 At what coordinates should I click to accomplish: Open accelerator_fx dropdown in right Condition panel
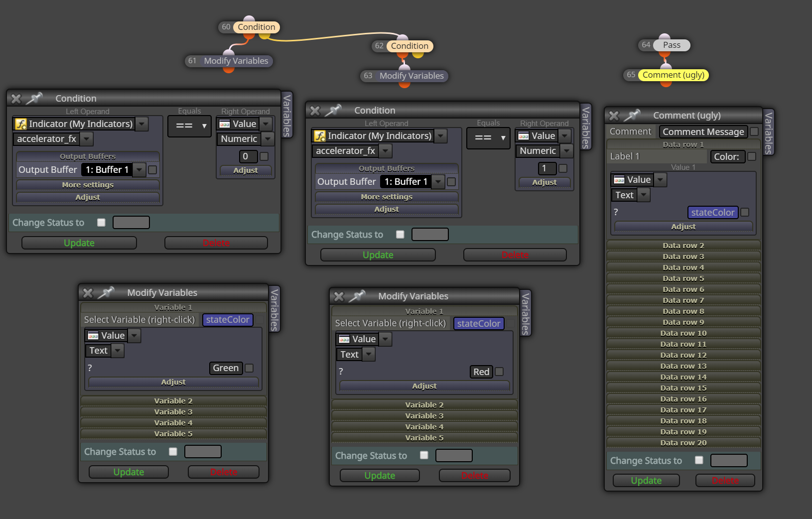click(x=386, y=151)
